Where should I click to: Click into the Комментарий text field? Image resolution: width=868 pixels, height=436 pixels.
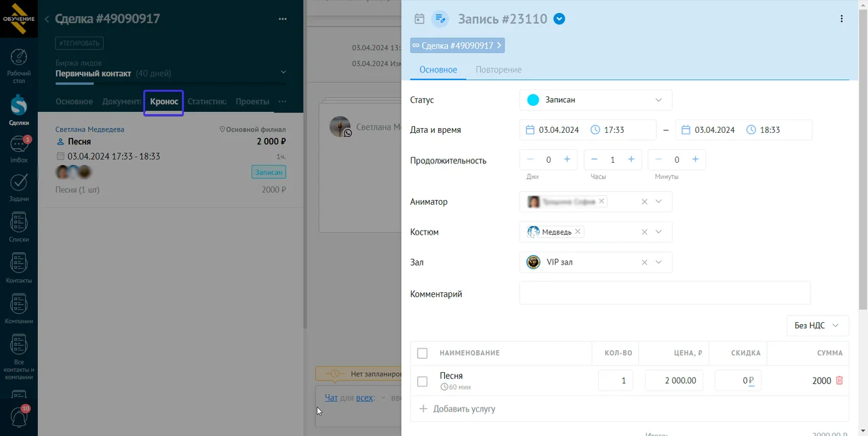click(665, 294)
